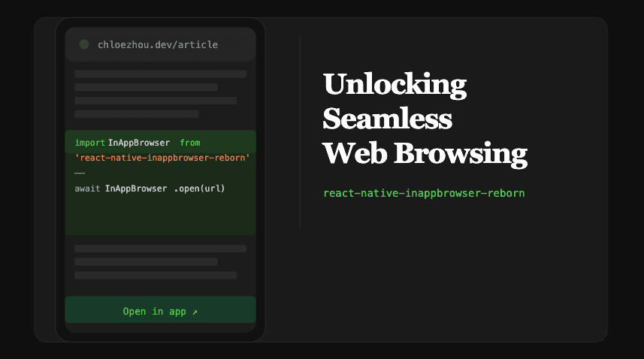Open the 'Open in app' button
The image size is (644, 359).
(160, 309)
